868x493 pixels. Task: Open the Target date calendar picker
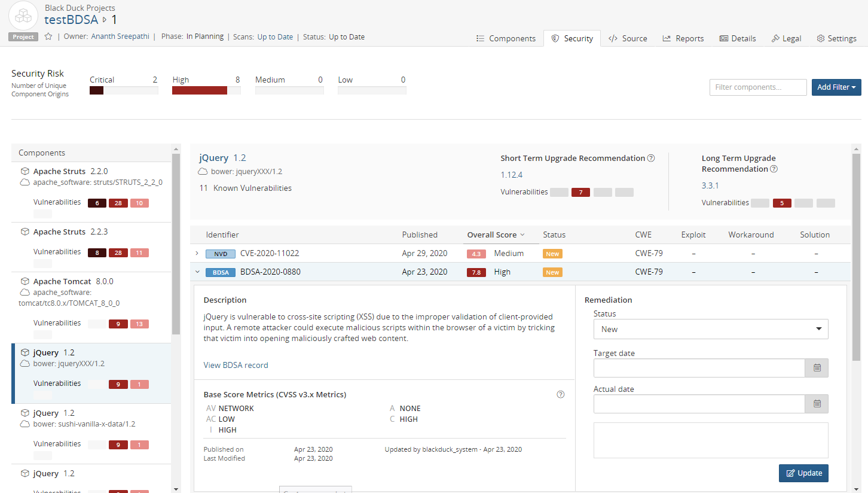click(817, 368)
